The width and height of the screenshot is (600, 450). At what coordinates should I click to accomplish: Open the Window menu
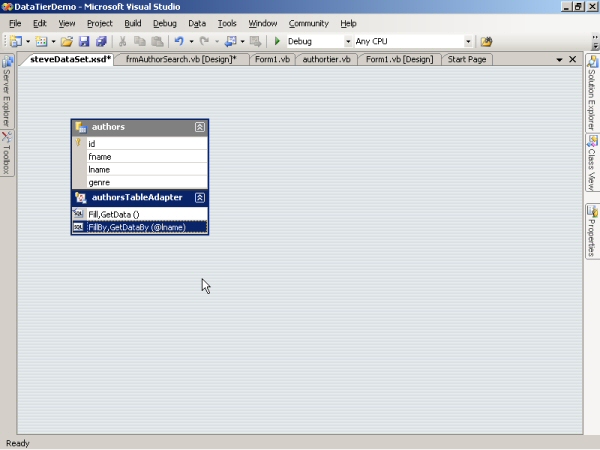coord(262,23)
